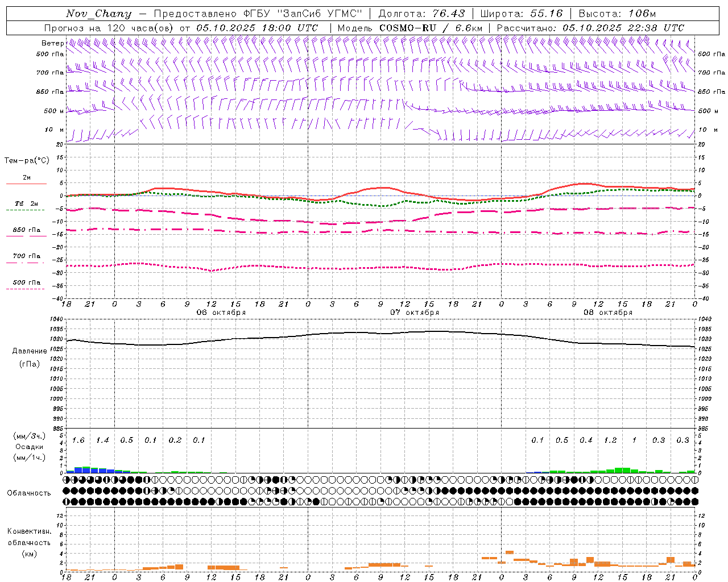This screenshot has height=582, width=728.
Task: Click the '1.2' three-hour precipitation value
Action: coord(610,440)
